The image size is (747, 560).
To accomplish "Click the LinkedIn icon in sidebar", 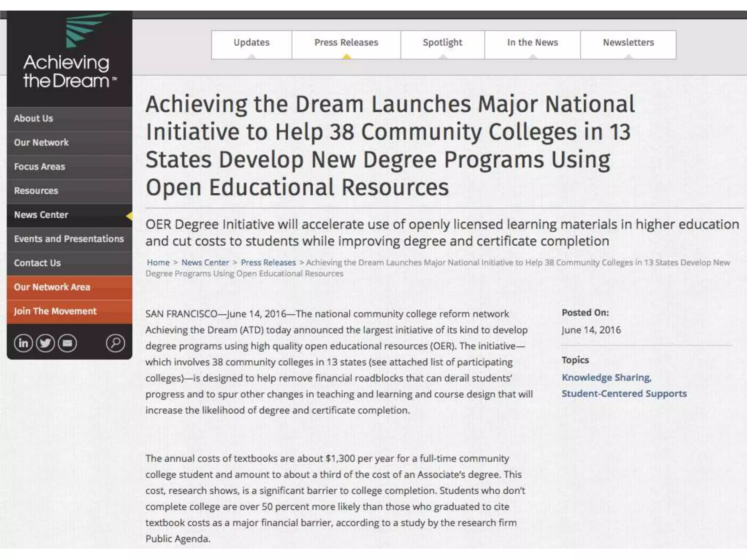I will [23, 343].
